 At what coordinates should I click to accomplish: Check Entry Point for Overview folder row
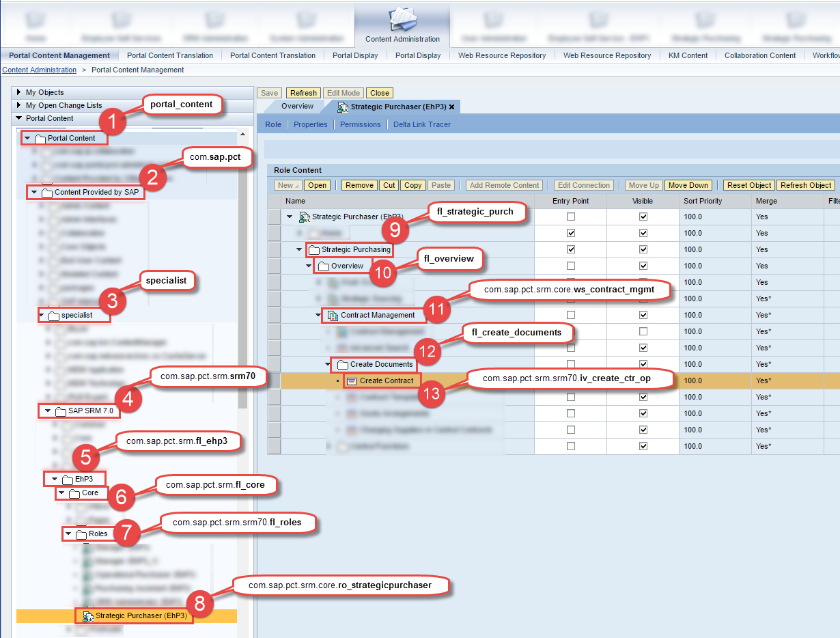point(571,266)
